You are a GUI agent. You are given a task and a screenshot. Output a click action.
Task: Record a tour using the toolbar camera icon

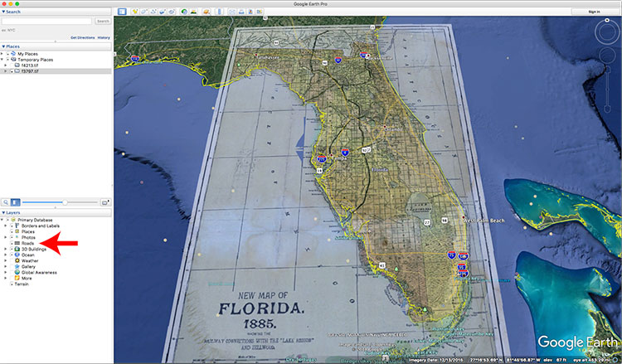click(172, 12)
